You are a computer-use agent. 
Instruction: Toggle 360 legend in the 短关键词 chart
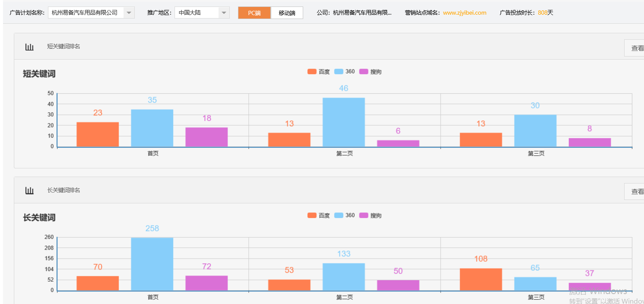(344, 72)
